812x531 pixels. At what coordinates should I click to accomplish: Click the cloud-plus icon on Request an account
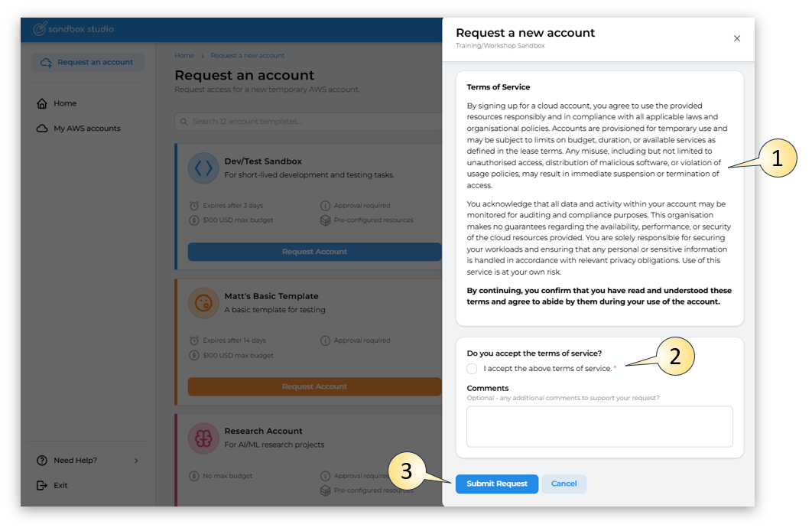pos(46,63)
